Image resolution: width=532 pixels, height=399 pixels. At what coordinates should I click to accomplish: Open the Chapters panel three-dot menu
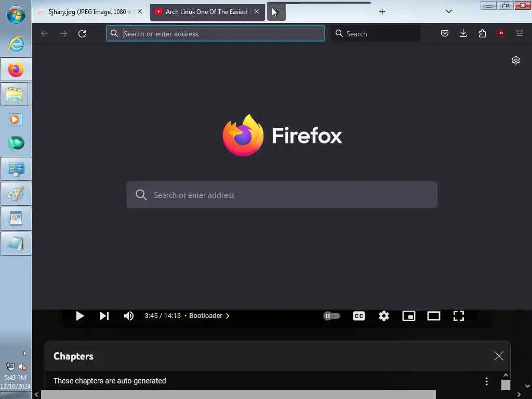[486, 381]
